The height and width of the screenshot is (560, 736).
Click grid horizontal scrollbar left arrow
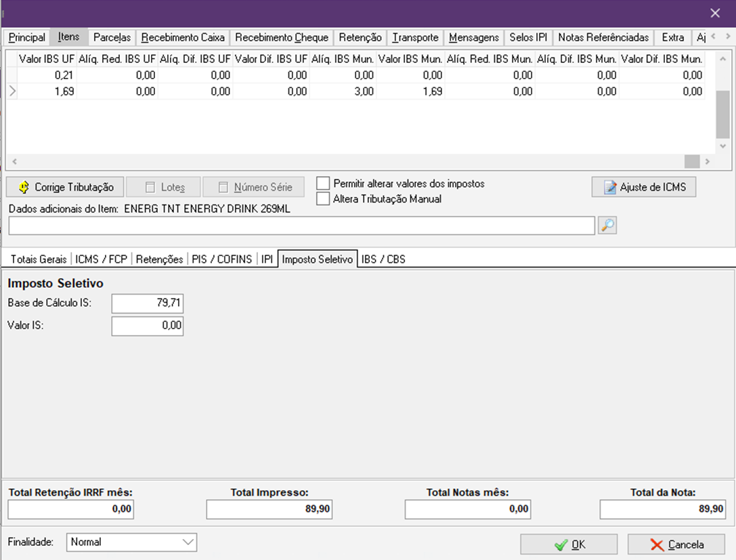14,161
